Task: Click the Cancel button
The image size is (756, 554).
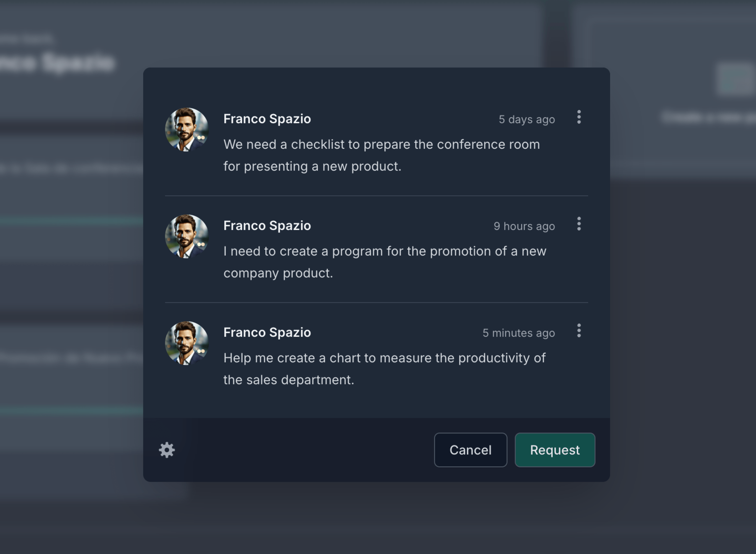Action: pos(470,450)
